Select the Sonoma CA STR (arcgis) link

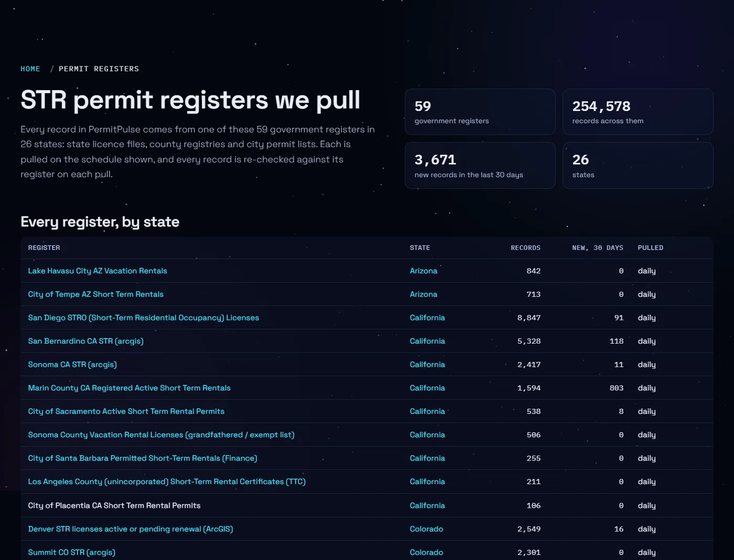point(72,365)
